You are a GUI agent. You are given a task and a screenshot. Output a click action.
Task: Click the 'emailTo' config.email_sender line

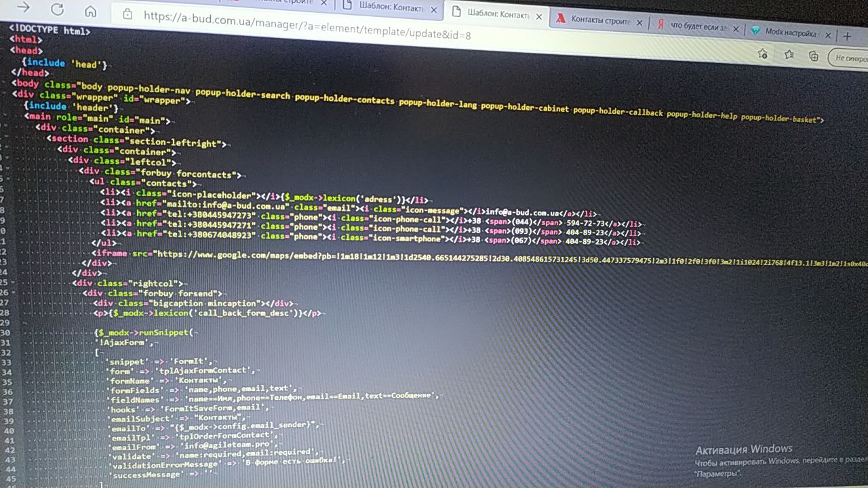pyautogui.click(x=214, y=428)
